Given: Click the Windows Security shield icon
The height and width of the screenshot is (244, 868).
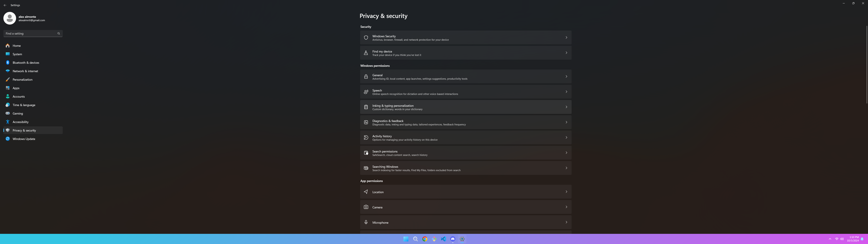Looking at the screenshot, I should click(x=366, y=38).
